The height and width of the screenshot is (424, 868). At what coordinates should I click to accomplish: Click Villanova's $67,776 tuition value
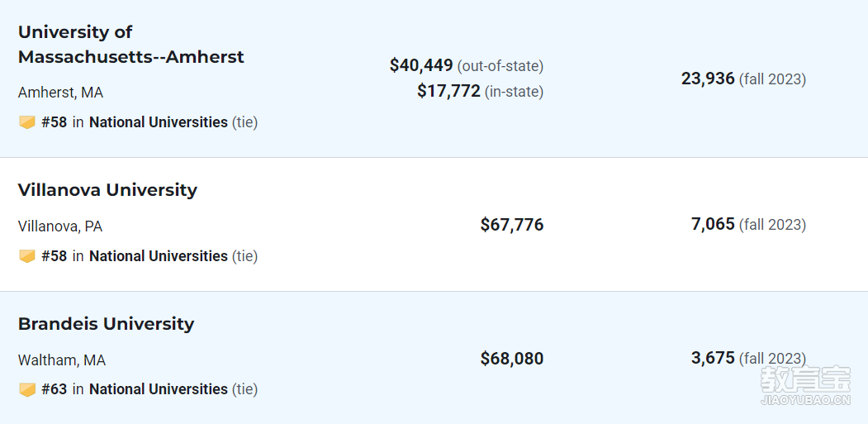coord(512,225)
